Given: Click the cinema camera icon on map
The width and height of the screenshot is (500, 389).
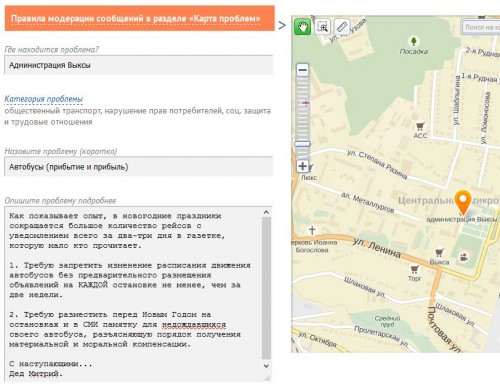Looking at the screenshot, I should pyautogui.click(x=464, y=257).
